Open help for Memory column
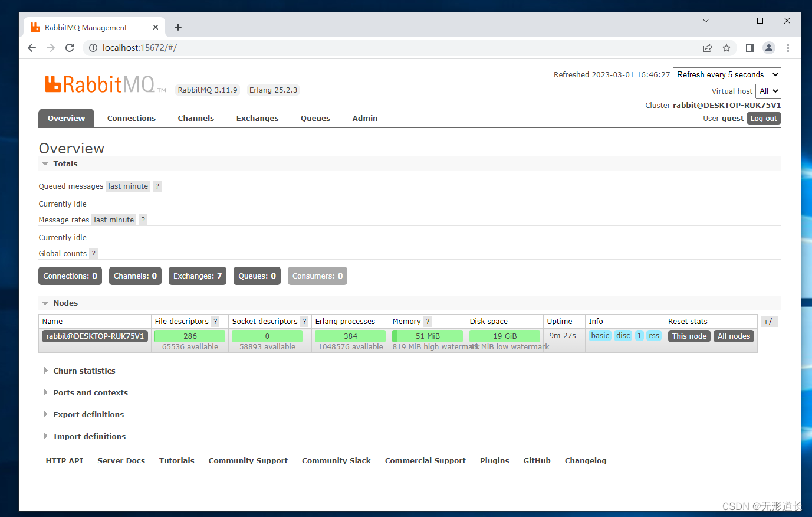 pos(428,321)
